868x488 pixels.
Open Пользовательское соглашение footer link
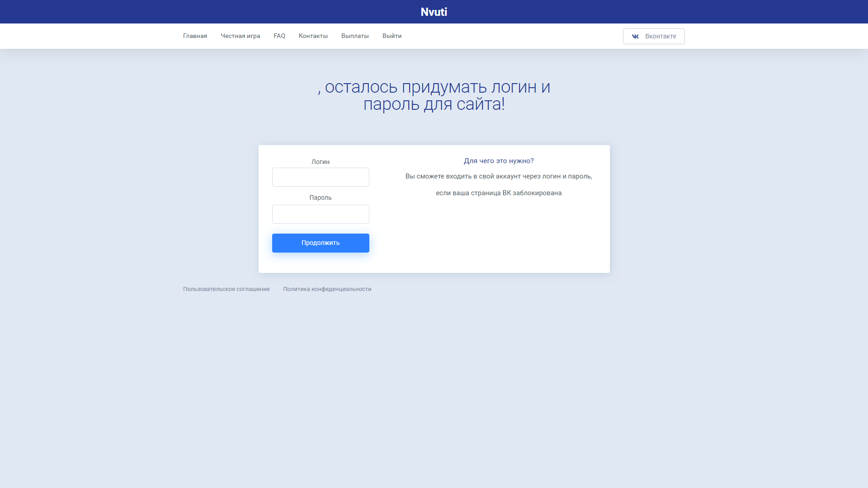[x=226, y=289]
